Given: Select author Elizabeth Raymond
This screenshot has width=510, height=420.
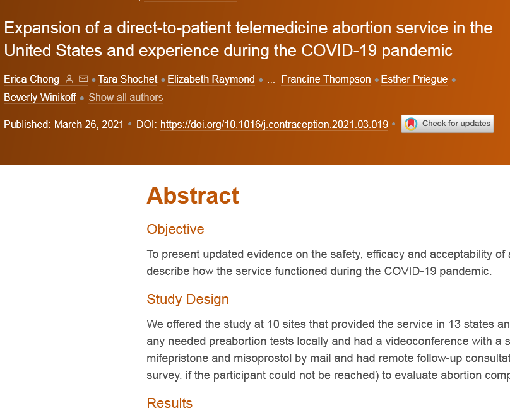Looking at the screenshot, I should pos(211,79).
